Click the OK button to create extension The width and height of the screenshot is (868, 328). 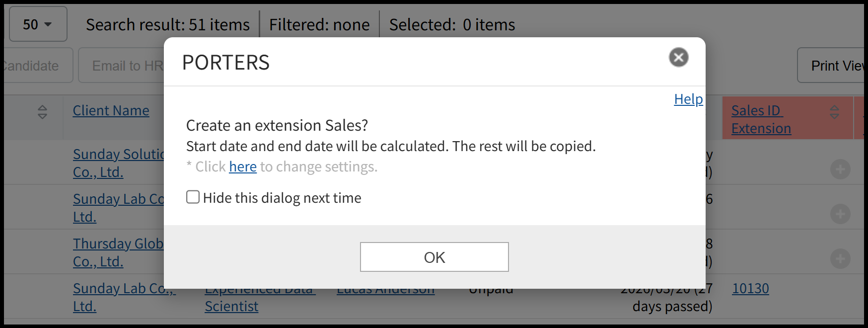[434, 257]
